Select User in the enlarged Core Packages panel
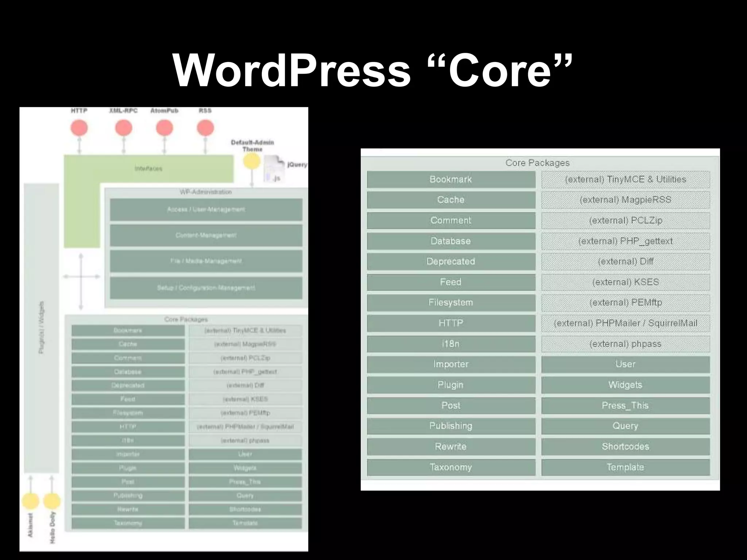The height and width of the screenshot is (560, 747). pyautogui.click(x=626, y=364)
